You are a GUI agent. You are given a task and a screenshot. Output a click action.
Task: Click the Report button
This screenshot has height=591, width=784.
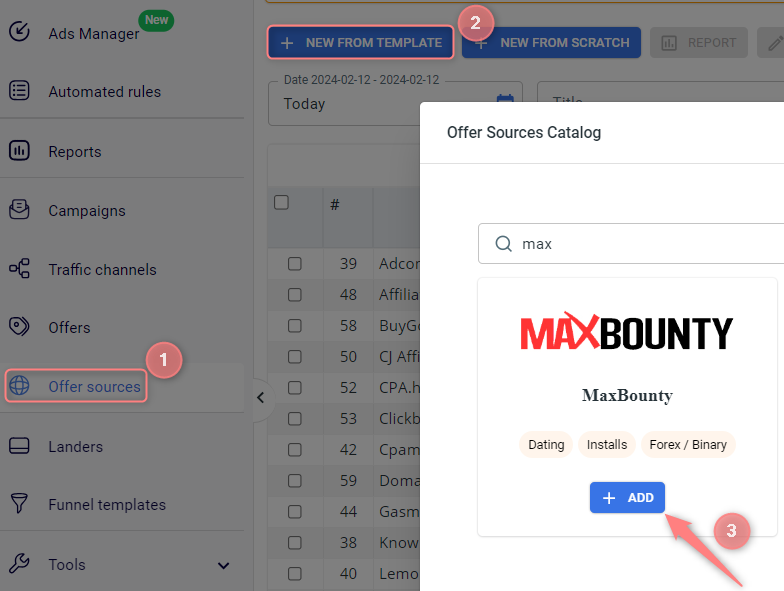tap(698, 43)
